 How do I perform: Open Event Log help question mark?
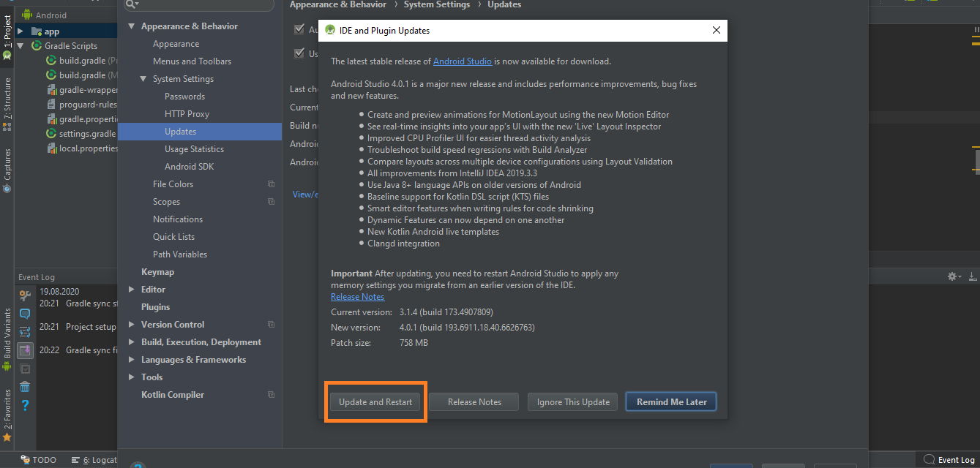pos(25,405)
